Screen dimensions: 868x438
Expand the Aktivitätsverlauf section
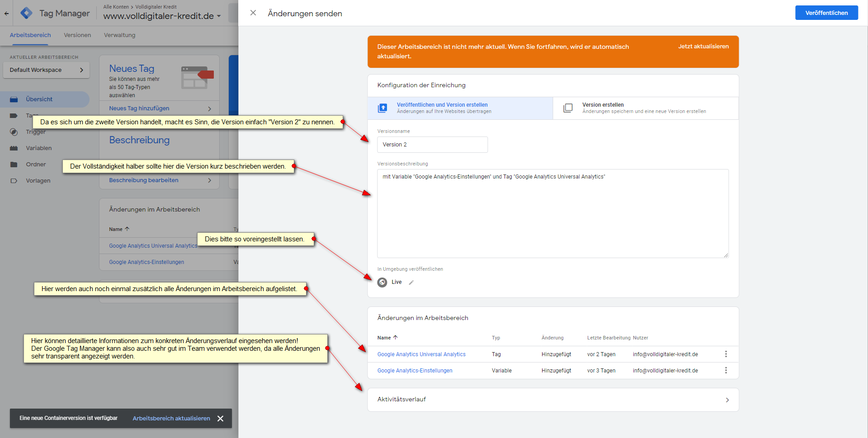553,400
